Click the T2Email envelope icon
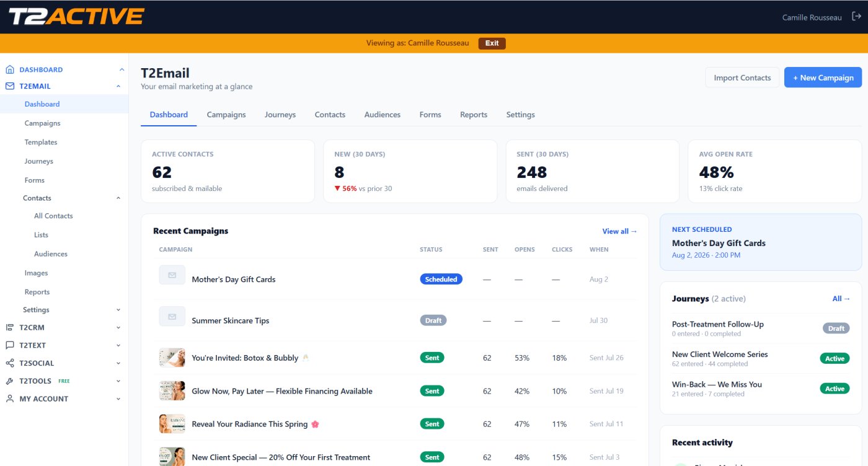This screenshot has height=466, width=868. point(10,86)
